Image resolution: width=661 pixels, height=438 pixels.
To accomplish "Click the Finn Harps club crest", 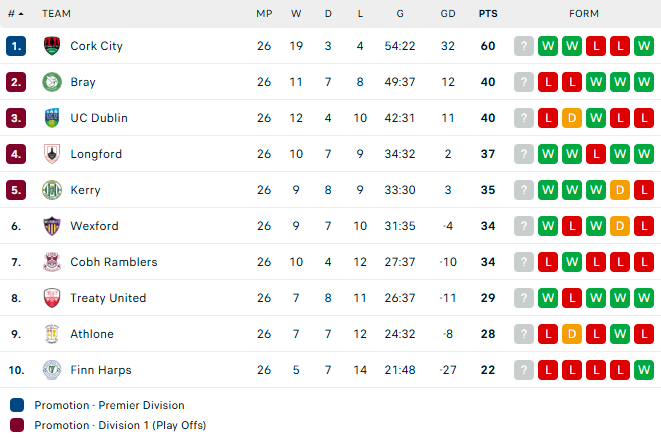I will pos(52,370).
